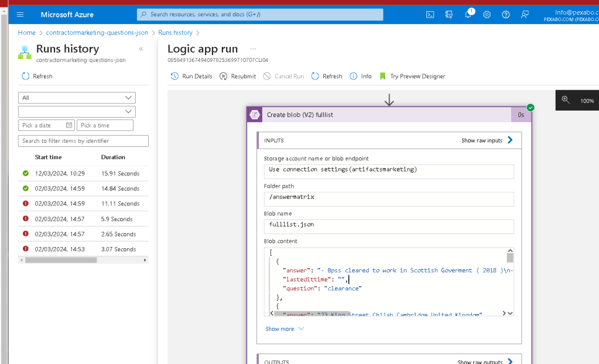The image size is (599, 364).
Task: Click the blob content vertical scrollbar thumb
Action: (510, 258)
